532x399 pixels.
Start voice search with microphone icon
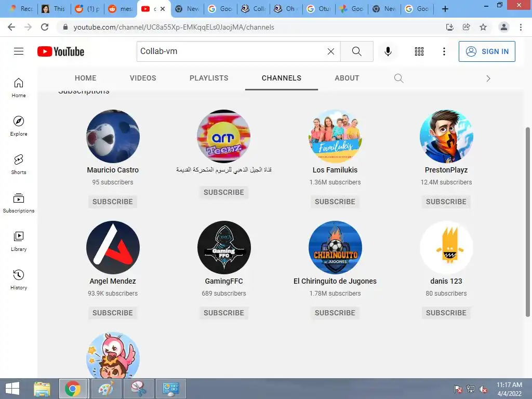388,51
